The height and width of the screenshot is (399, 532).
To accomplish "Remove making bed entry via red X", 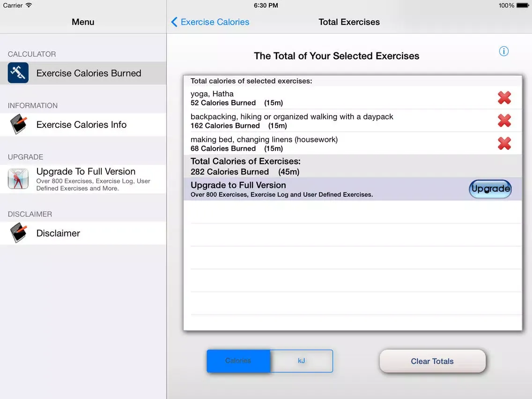I will 504,143.
